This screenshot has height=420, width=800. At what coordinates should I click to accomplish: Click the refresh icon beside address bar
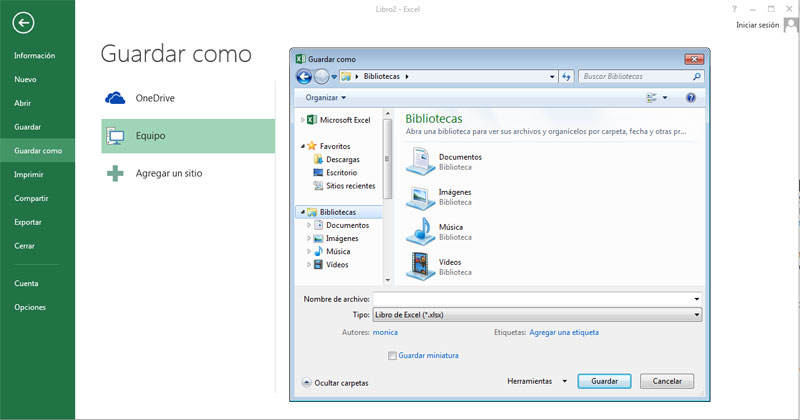click(566, 77)
